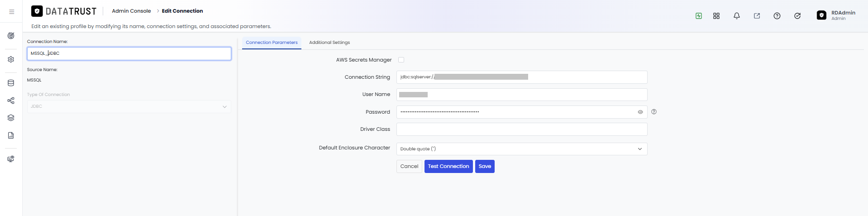868x216 pixels.
Task: Focus the Password field
Action: coord(522,112)
